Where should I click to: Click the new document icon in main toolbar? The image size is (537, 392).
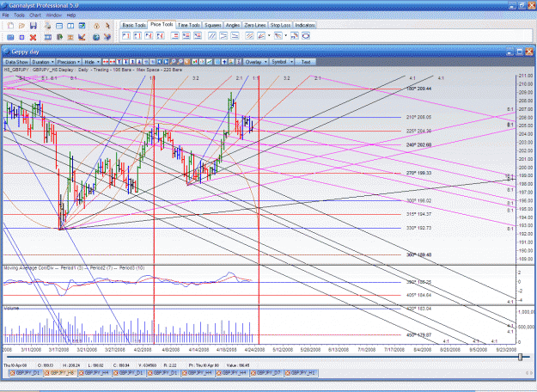(10, 26)
